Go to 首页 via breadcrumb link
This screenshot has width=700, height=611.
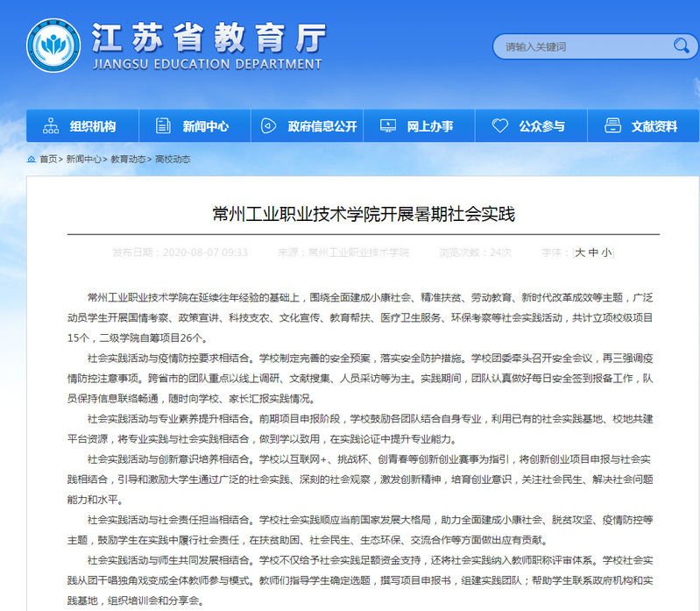point(48,160)
